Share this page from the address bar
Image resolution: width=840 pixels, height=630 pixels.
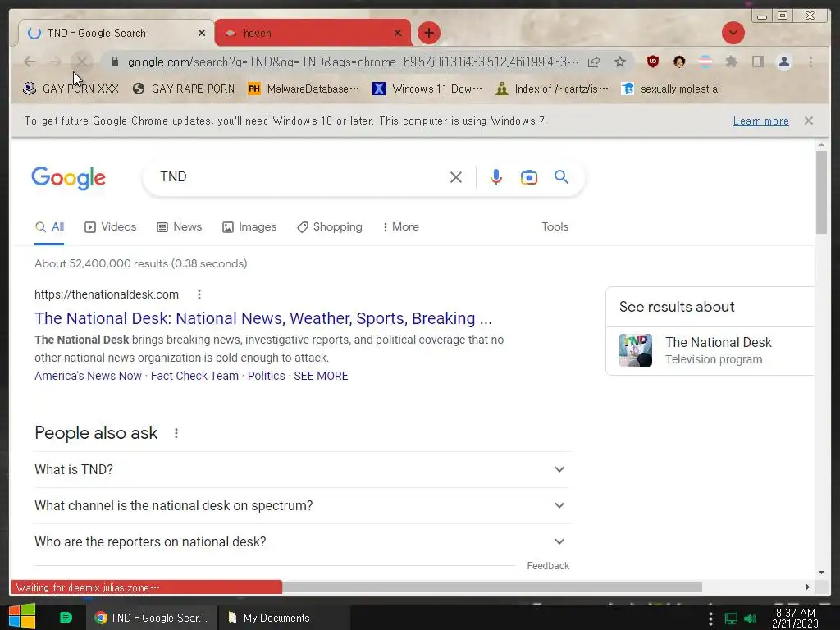pos(594,62)
